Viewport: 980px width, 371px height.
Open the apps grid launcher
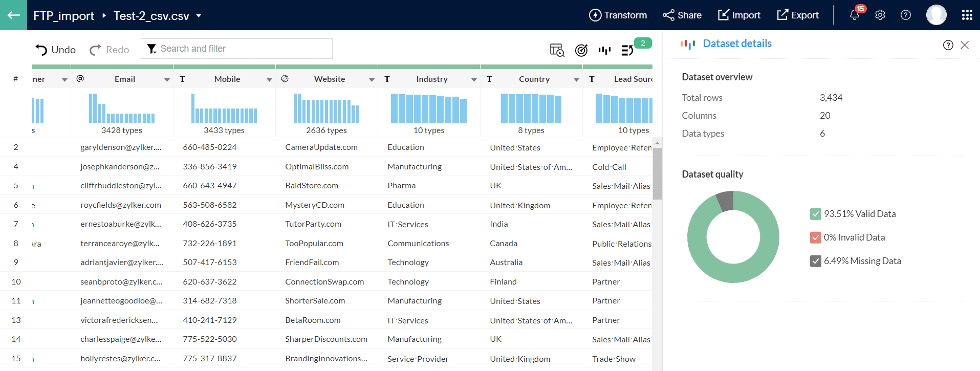967,15
